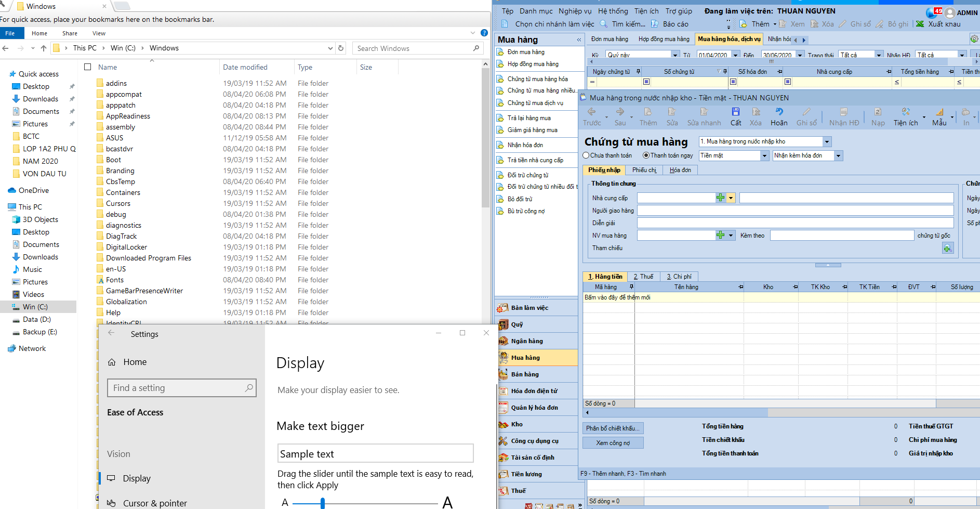Click green plus next to Nhà cung cấp
The width and height of the screenshot is (980, 509).
pos(720,198)
